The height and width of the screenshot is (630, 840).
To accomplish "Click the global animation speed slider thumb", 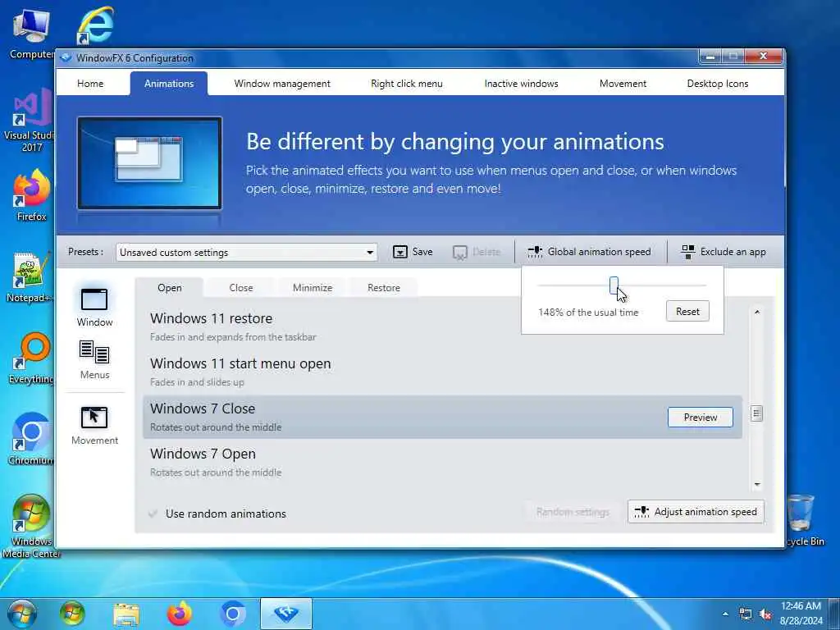I will [614, 285].
